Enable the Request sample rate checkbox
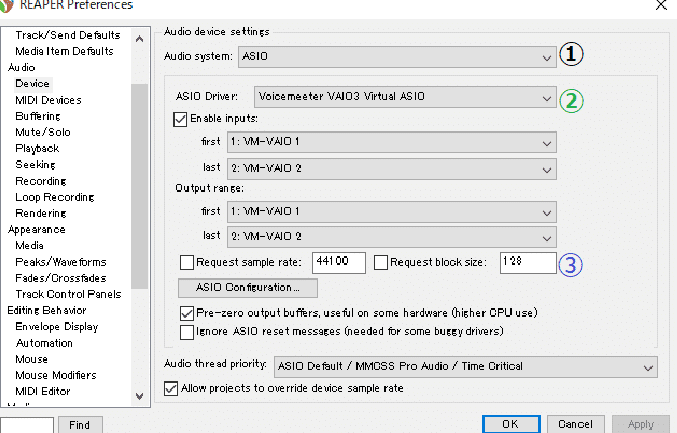The width and height of the screenshot is (677, 433). pyautogui.click(x=187, y=262)
